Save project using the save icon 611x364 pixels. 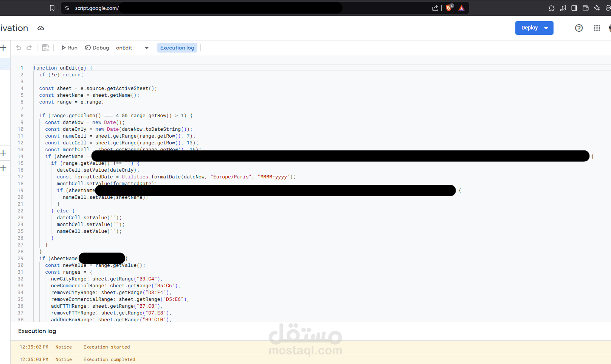(x=45, y=48)
